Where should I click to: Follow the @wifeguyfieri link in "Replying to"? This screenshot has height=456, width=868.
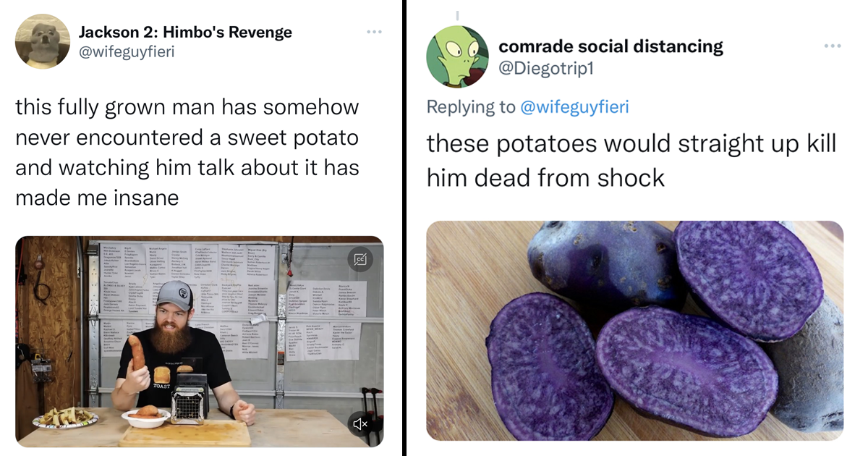[x=574, y=107]
